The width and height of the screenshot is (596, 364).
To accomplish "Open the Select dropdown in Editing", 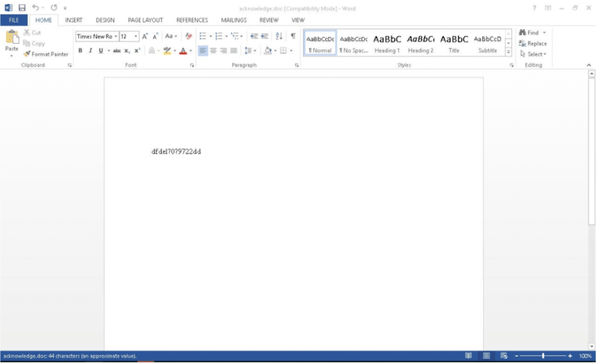I will pyautogui.click(x=533, y=54).
